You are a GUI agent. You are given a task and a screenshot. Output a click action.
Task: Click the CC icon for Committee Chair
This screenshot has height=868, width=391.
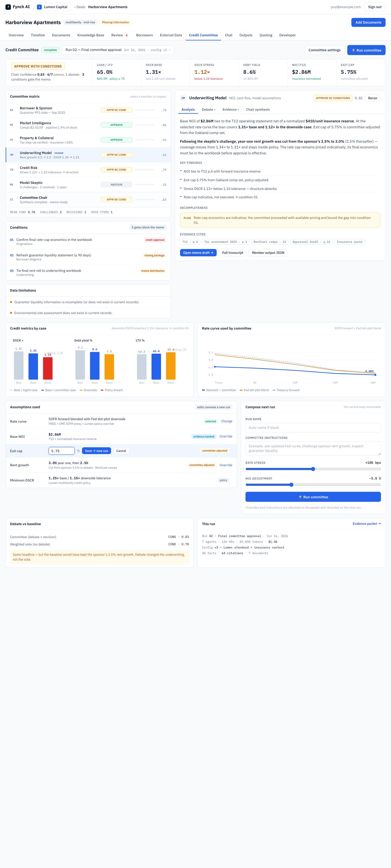click(11, 199)
